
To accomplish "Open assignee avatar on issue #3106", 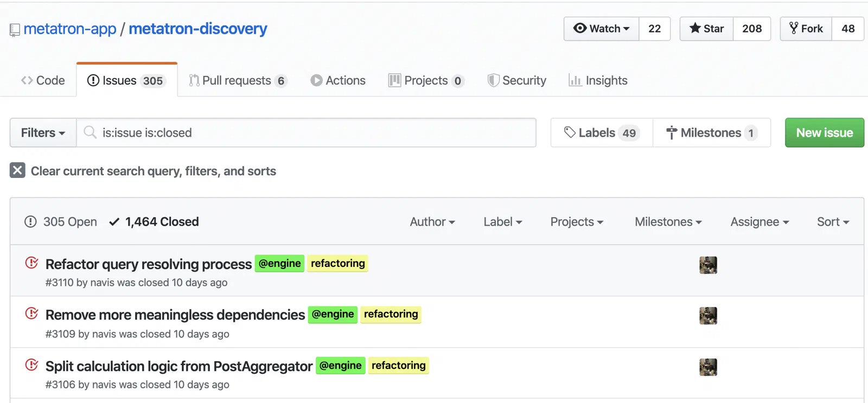I will (708, 367).
